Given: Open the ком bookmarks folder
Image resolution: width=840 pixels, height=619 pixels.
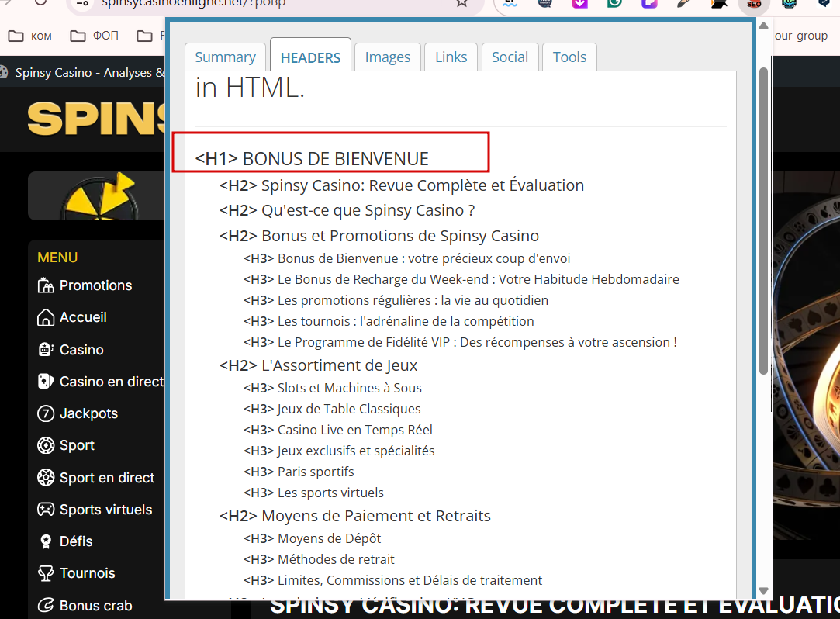Looking at the screenshot, I should 30,36.
